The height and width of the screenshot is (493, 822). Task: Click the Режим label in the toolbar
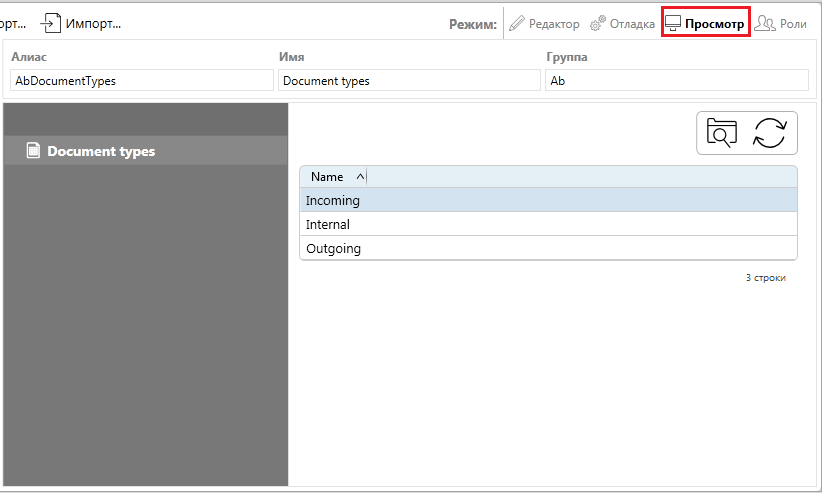click(x=473, y=24)
